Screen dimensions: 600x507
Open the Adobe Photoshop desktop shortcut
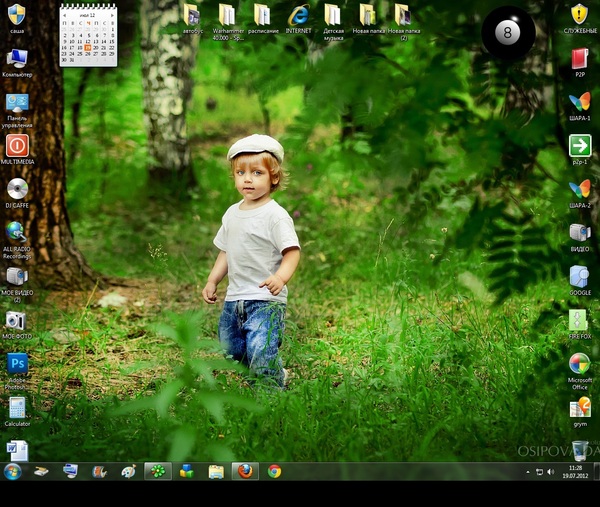17,365
